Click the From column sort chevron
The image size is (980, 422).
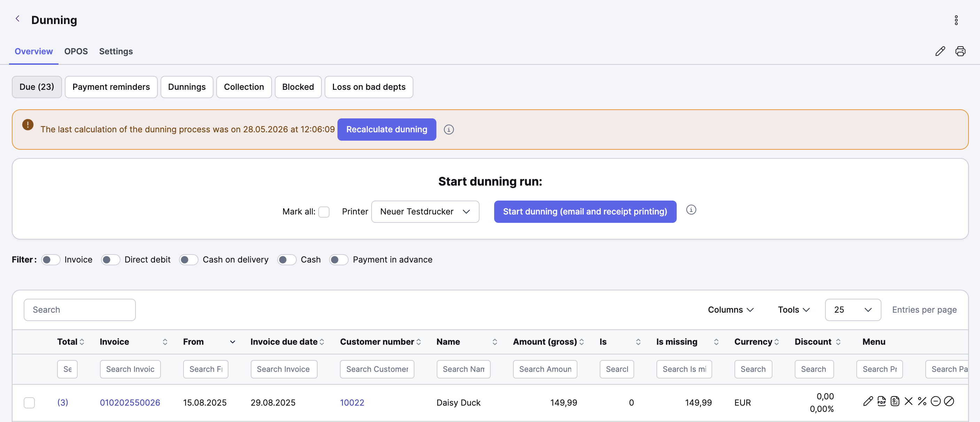coord(232,342)
